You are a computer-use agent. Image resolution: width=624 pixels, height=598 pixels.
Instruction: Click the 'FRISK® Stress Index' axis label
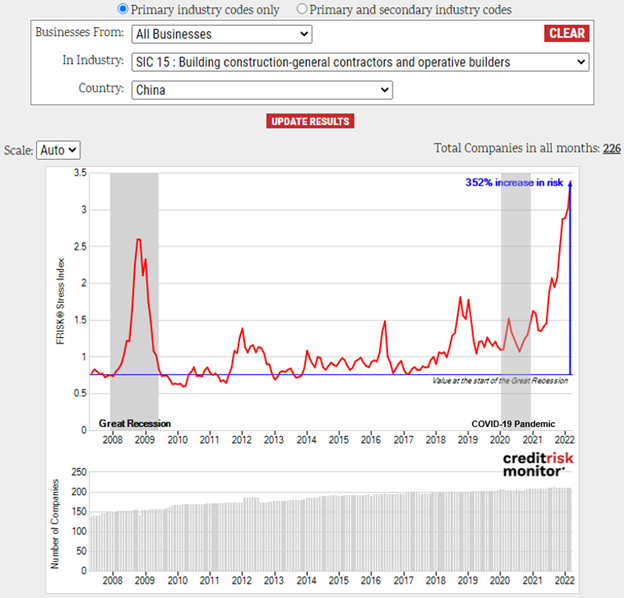coord(60,301)
